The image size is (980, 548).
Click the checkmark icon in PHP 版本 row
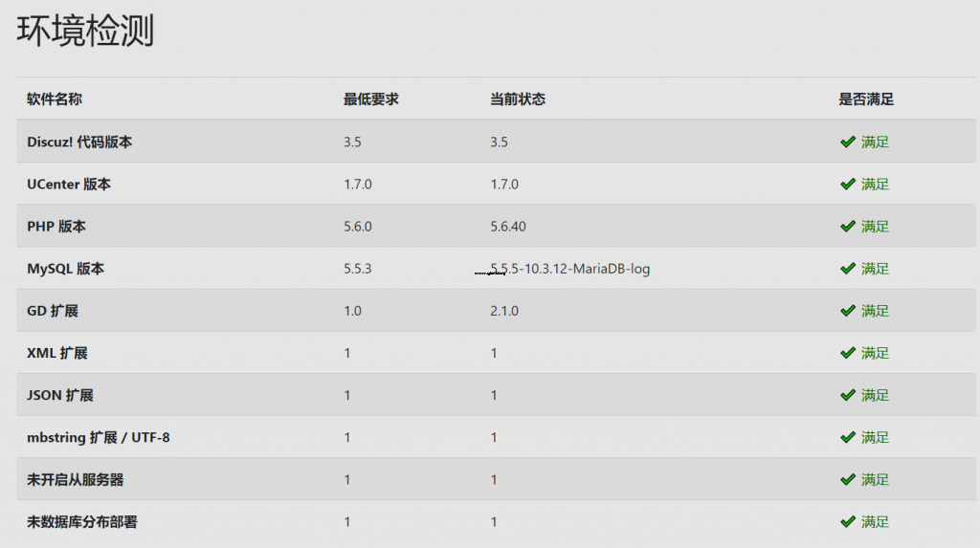click(848, 227)
